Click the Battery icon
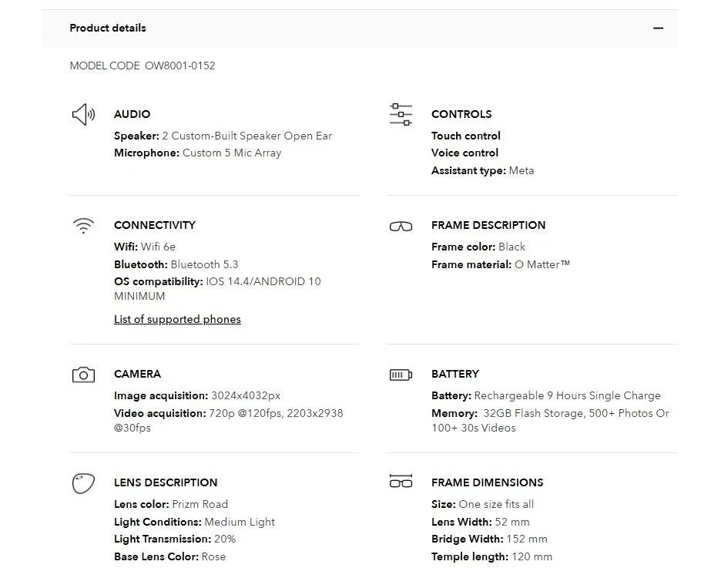The height and width of the screenshot is (568, 728). click(x=401, y=375)
